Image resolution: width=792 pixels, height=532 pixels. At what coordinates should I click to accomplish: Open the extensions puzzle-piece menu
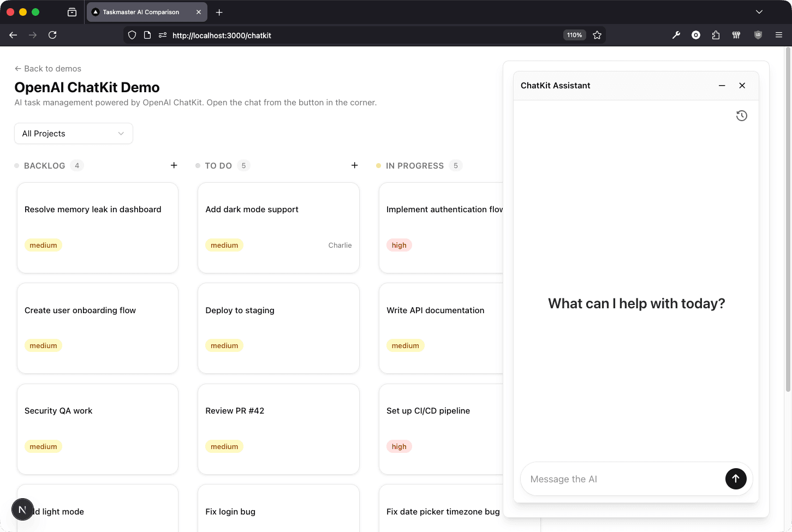tap(716, 35)
